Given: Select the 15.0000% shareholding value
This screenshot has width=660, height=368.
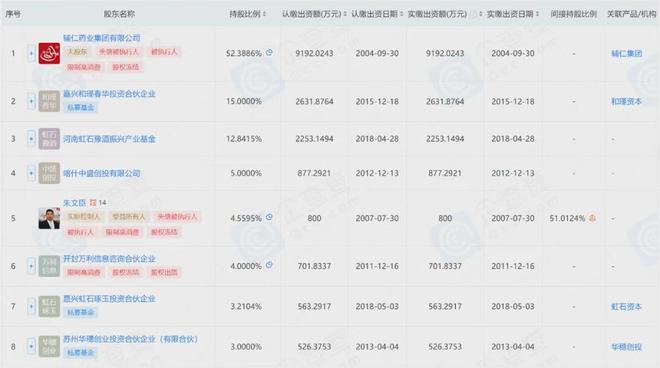Looking at the screenshot, I should (244, 101).
